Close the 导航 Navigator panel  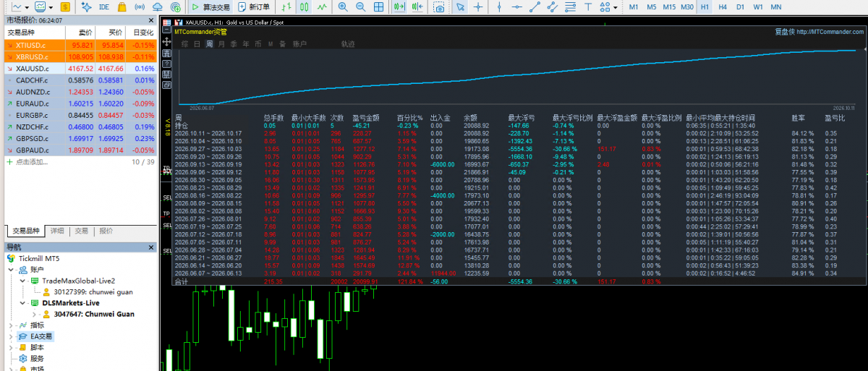click(x=150, y=247)
